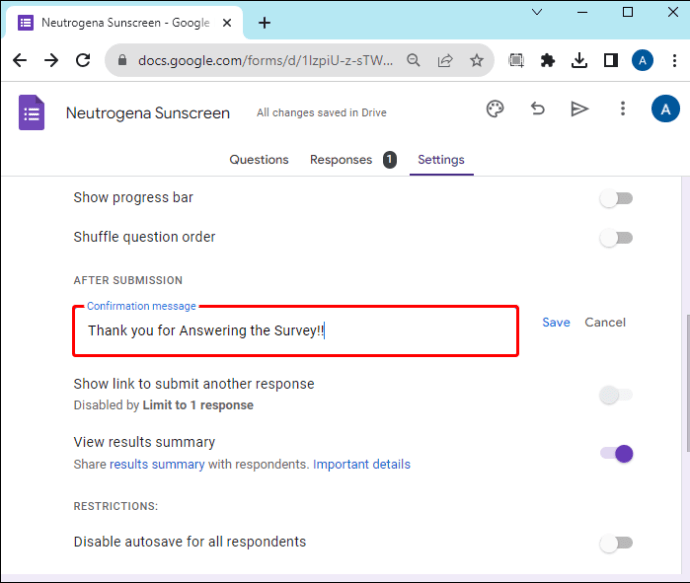Open the Important details link
This screenshot has width=690, height=583.
tap(361, 465)
